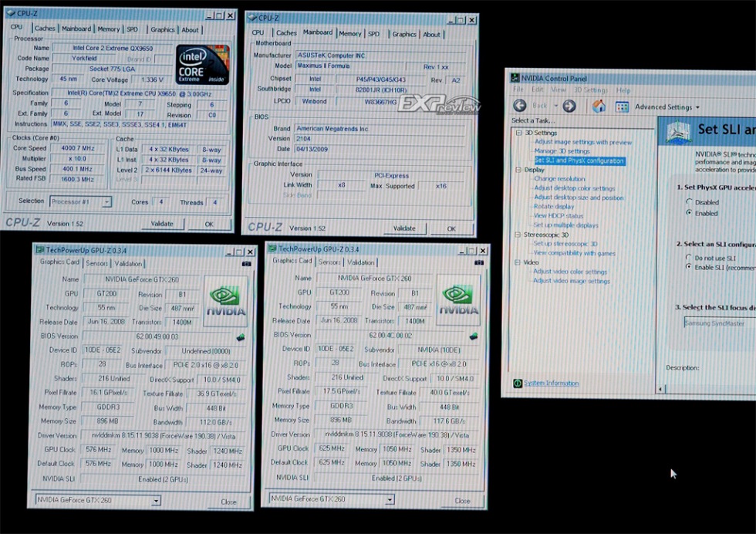The width and height of the screenshot is (756, 534).
Task: Click OK in the Yorkfield CPU-Z window
Action: [209, 225]
